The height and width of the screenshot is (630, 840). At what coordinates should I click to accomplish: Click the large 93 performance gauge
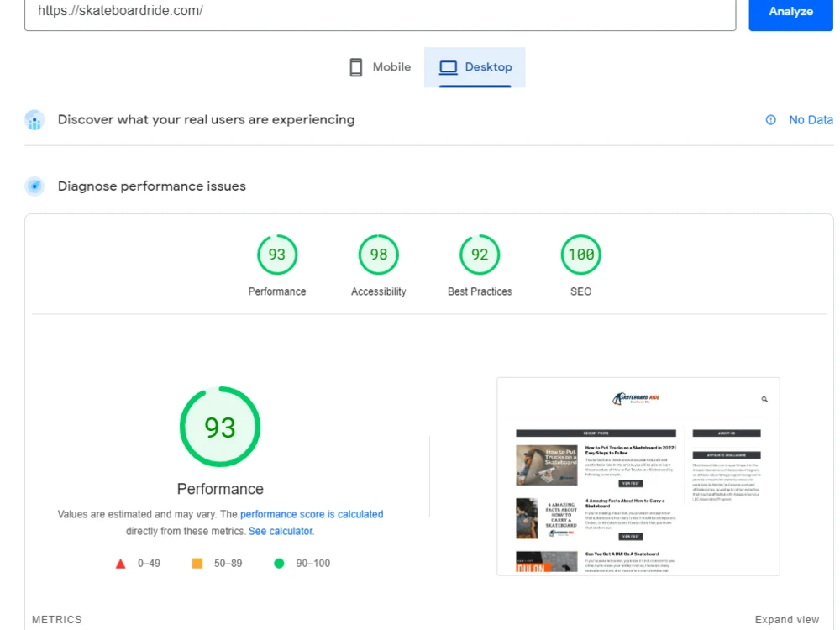220,427
